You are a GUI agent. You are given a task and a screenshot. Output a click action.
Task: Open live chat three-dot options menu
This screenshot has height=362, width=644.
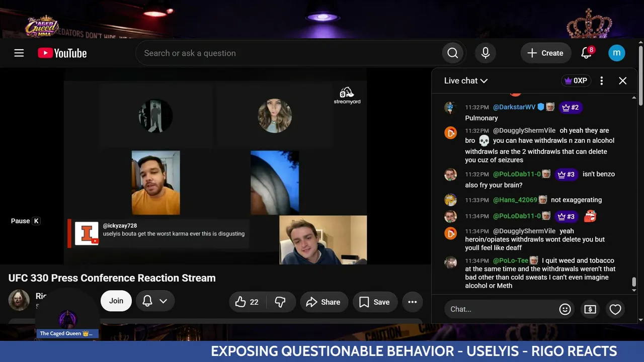click(602, 80)
